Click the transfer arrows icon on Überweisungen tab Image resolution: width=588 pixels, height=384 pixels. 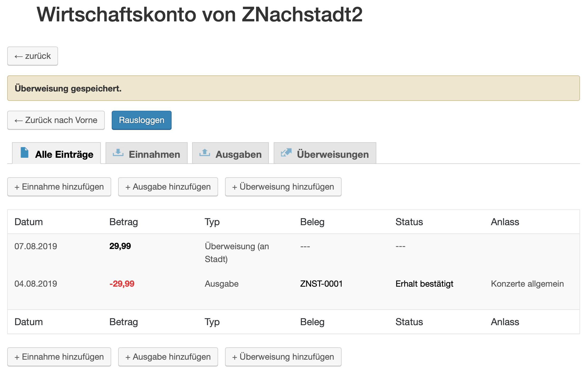click(286, 153)
